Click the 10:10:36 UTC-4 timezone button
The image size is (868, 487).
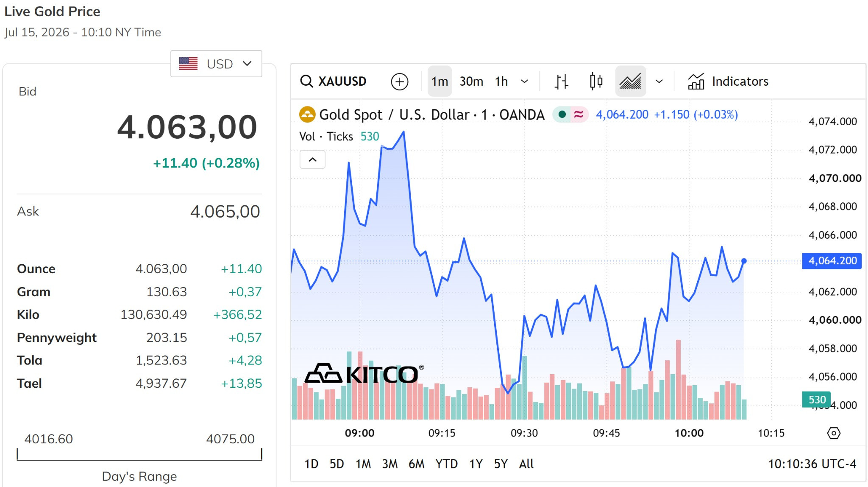(x=812, y=464)
